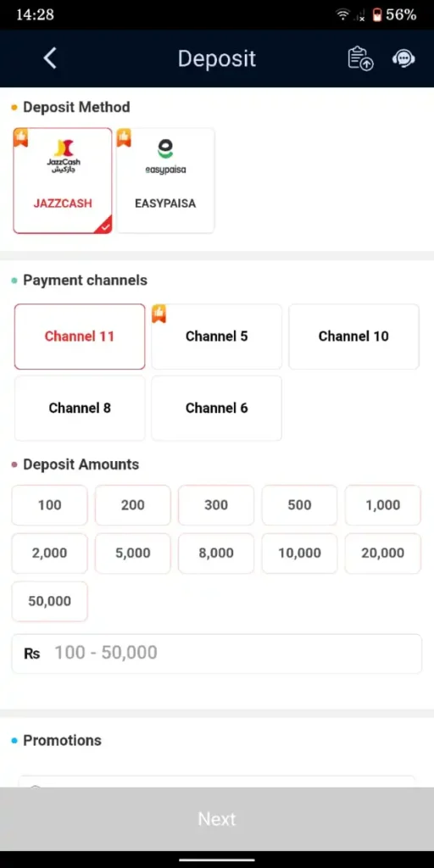Choose Channel 8 payment channel
434x868 pixels.
tap(80, 408)
